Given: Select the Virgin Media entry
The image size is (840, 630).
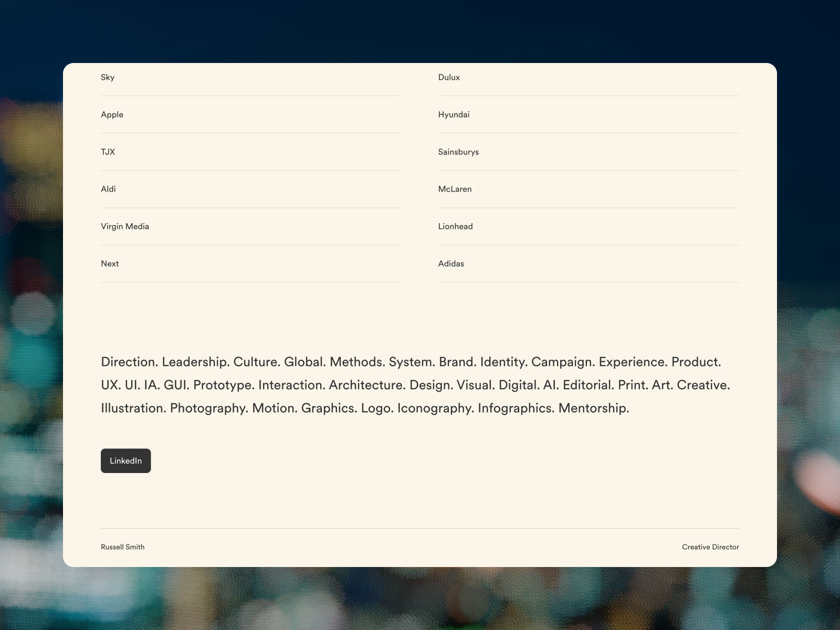Looking at the screenshot, I should coord(251,226).
